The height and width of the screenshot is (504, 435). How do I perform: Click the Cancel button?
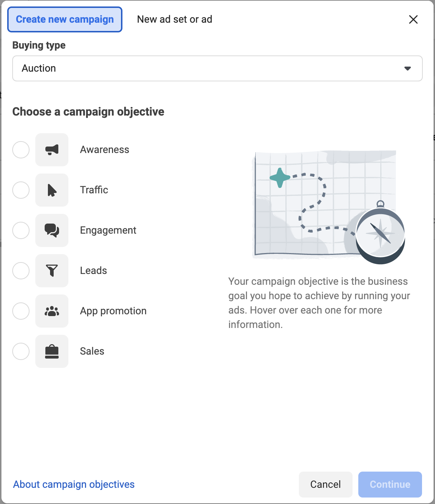326,485
